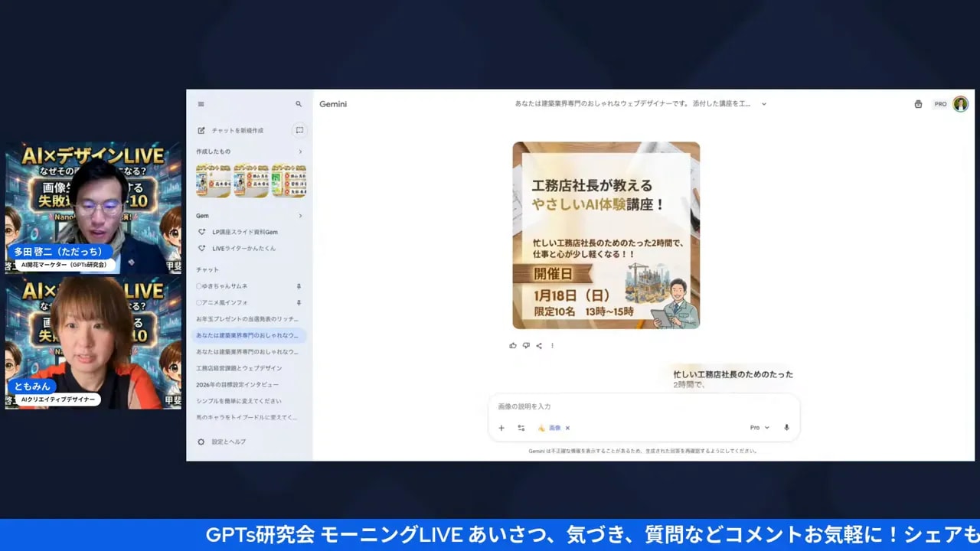Screen dimensions: 980x551
Task: Open your profile avatar
Action: click(x=961, y=104)
